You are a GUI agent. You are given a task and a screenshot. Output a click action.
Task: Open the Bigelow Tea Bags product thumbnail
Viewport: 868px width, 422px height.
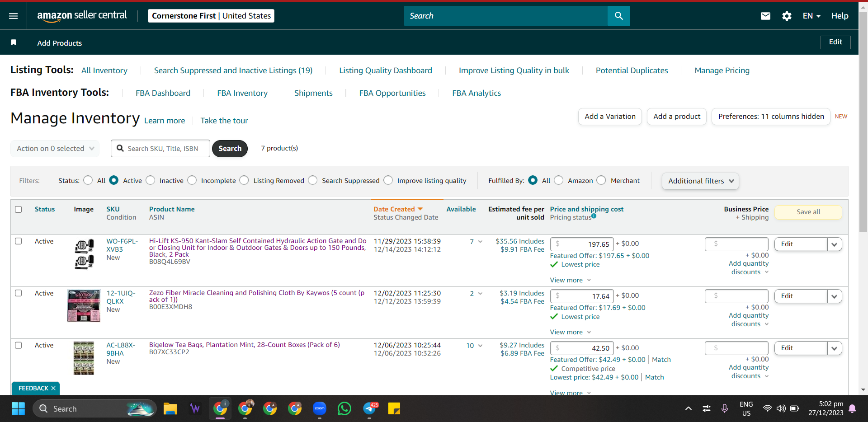click(x=84, y=358)
